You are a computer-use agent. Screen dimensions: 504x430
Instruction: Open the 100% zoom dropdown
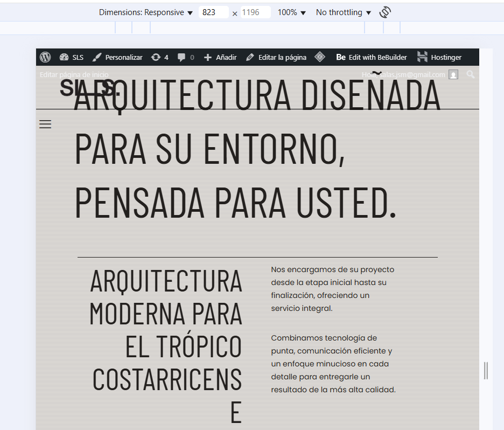tap(291, 12)
